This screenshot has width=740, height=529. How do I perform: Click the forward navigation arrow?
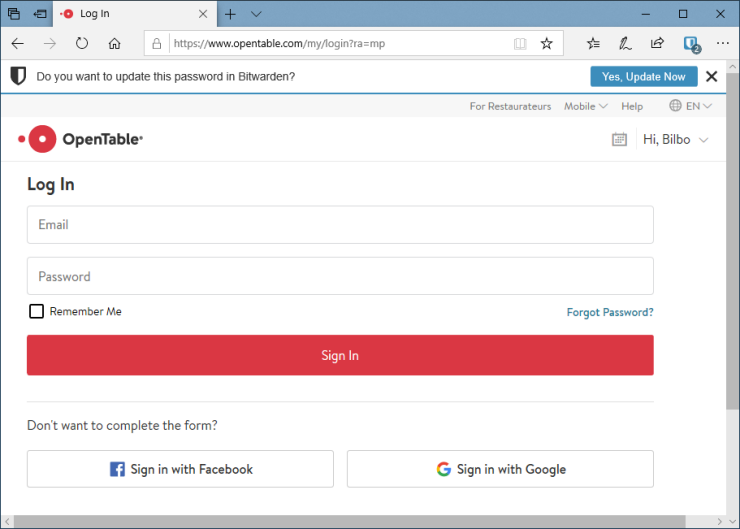pos(50,43)
